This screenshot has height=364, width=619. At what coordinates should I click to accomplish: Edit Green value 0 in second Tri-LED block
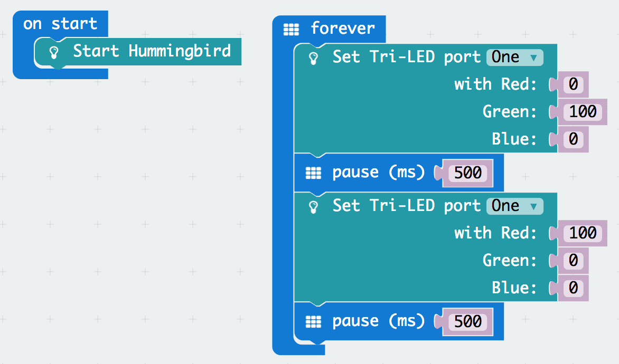[x=573, y=261]
